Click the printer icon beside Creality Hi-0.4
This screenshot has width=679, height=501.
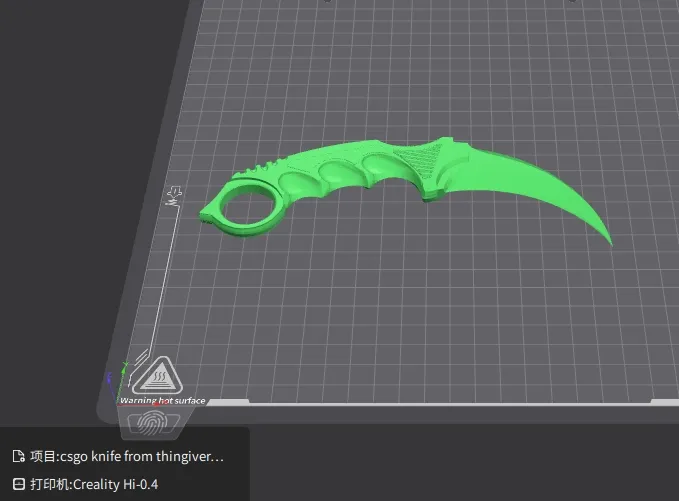19,484
